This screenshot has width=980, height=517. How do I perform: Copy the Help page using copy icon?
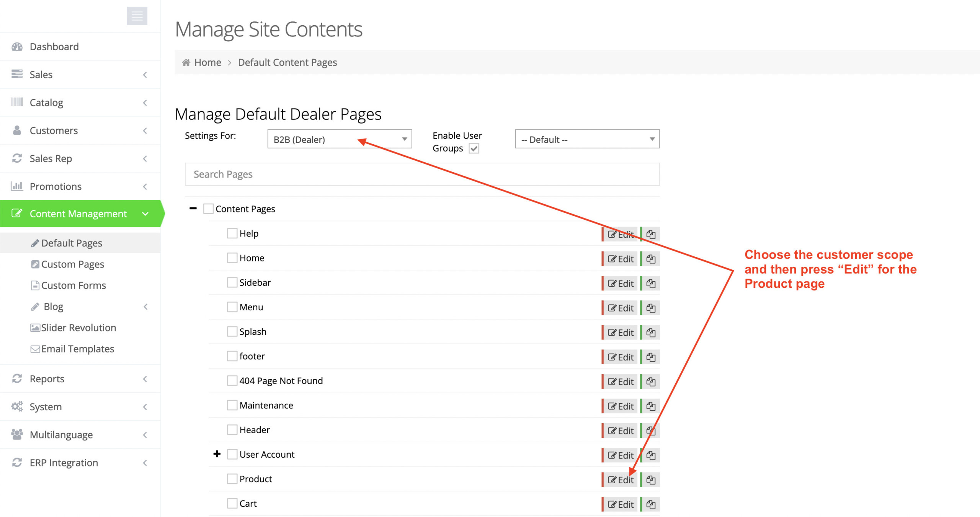[x=650, y=234]
